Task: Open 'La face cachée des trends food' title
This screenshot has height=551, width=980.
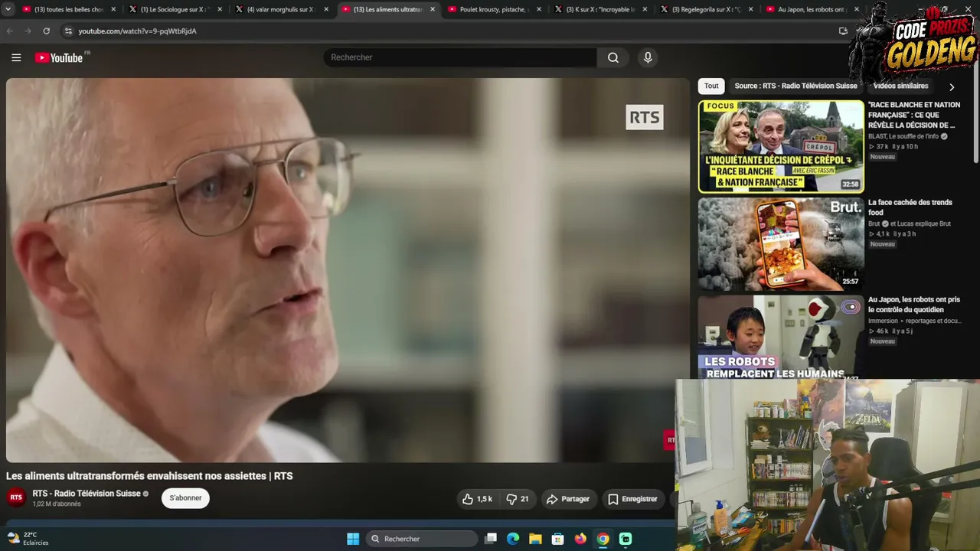Action: (910, 207)
